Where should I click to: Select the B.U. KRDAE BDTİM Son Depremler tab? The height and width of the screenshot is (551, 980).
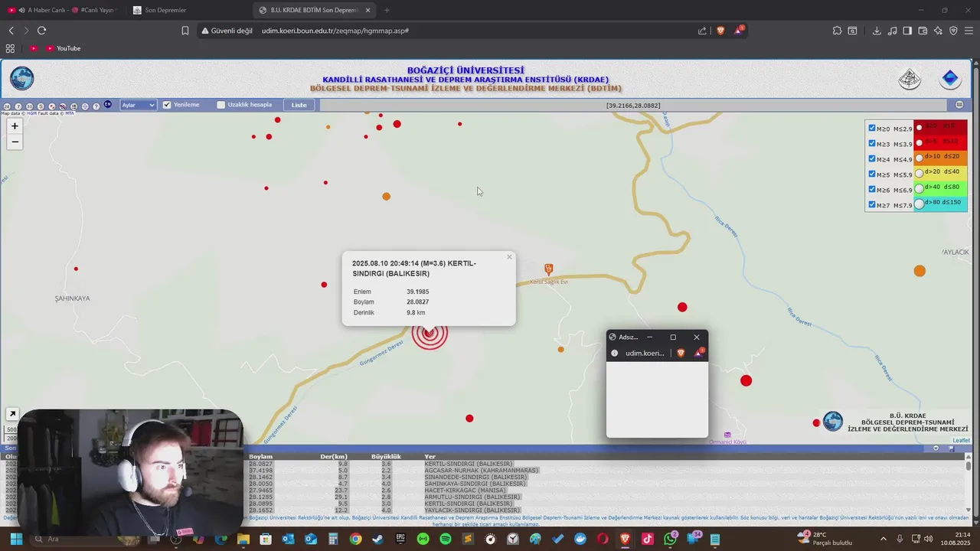[314, 10]
